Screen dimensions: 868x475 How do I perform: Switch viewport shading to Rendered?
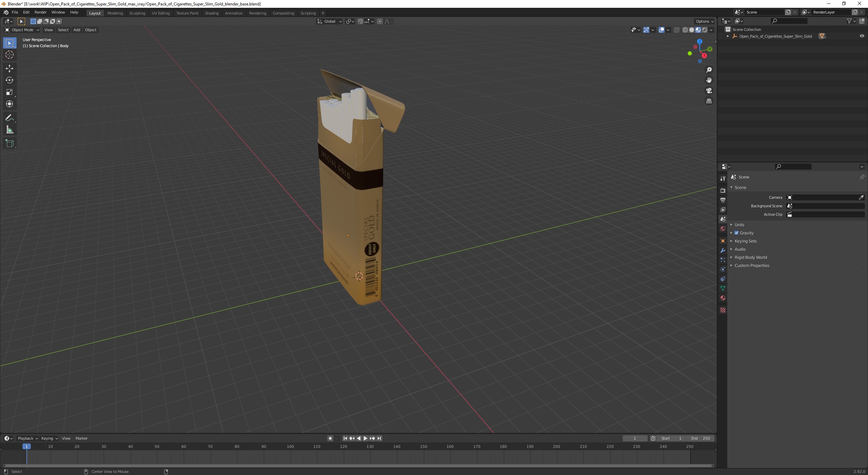click(x=705, y=30)
